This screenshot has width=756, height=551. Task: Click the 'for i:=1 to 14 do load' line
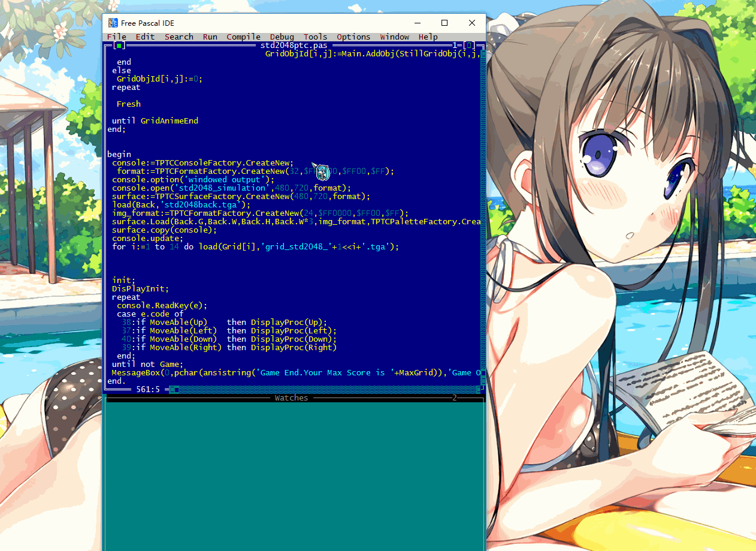pos(255,246)
